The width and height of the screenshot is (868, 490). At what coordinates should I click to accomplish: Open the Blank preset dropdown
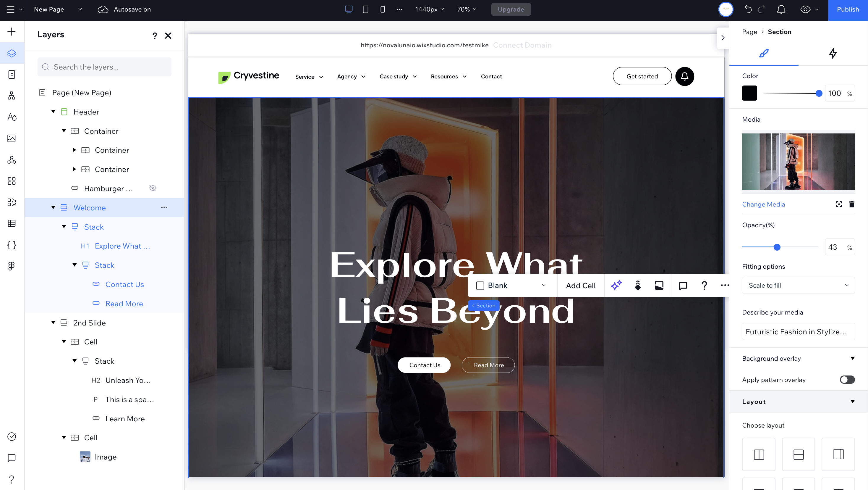point(512,285)
